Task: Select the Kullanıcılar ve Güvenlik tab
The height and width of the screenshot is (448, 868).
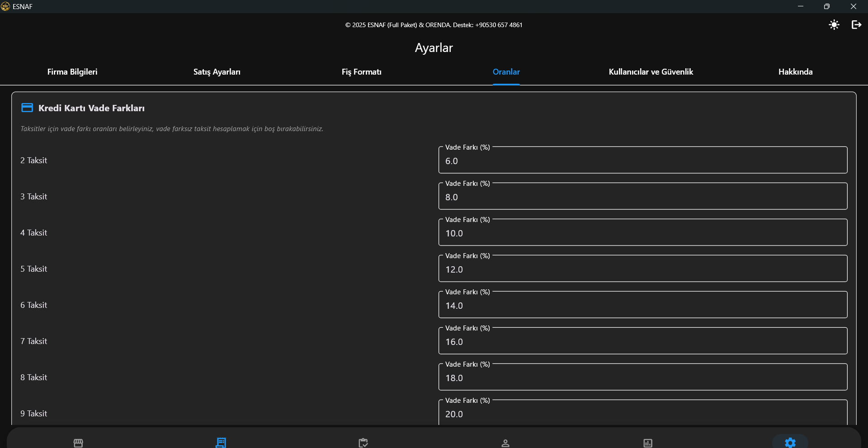Action: tap(651, 72)
